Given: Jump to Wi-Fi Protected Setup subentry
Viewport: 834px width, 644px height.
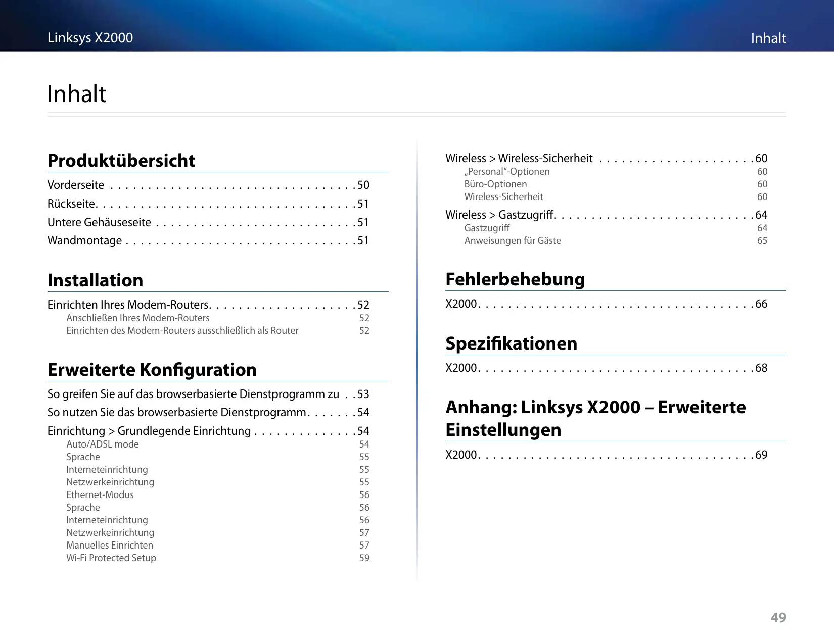Looking at the screenshot, I should pos(111,558).
